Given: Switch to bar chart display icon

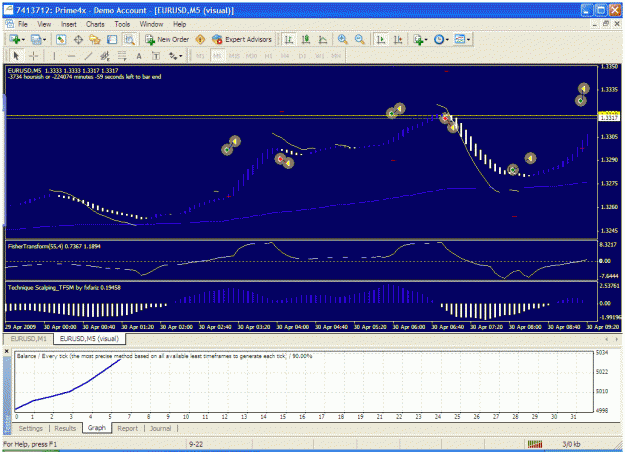Looking at the screenshot, I should click(289, 39).
